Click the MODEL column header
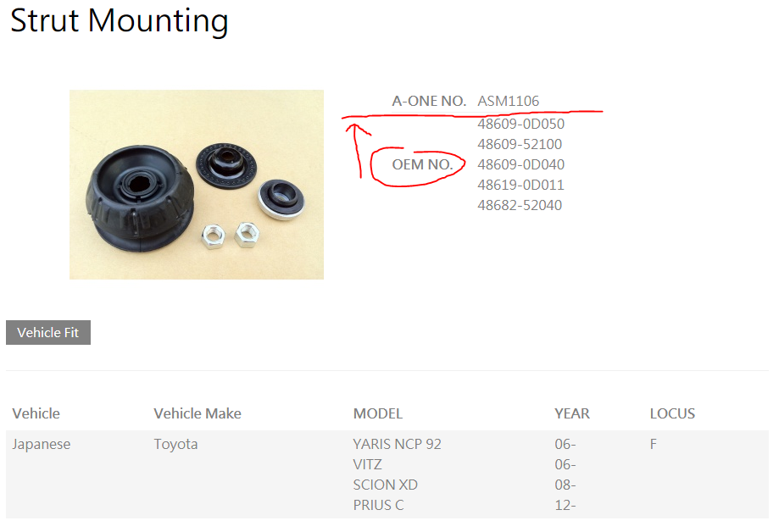This screenshot has height=532, width=779. click(x=378, y=413)
